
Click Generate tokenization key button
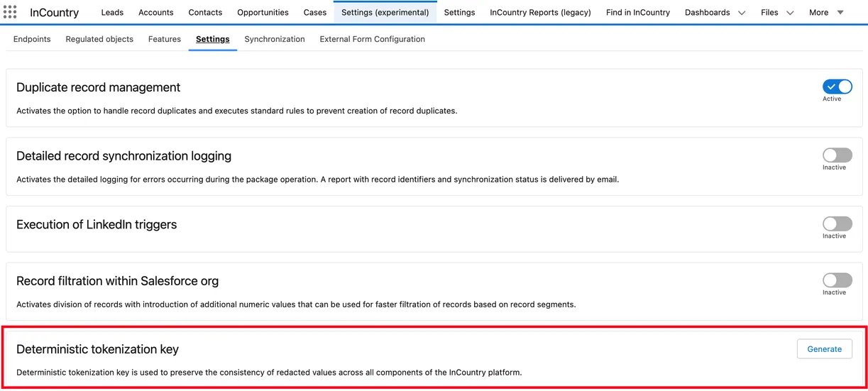824,349
